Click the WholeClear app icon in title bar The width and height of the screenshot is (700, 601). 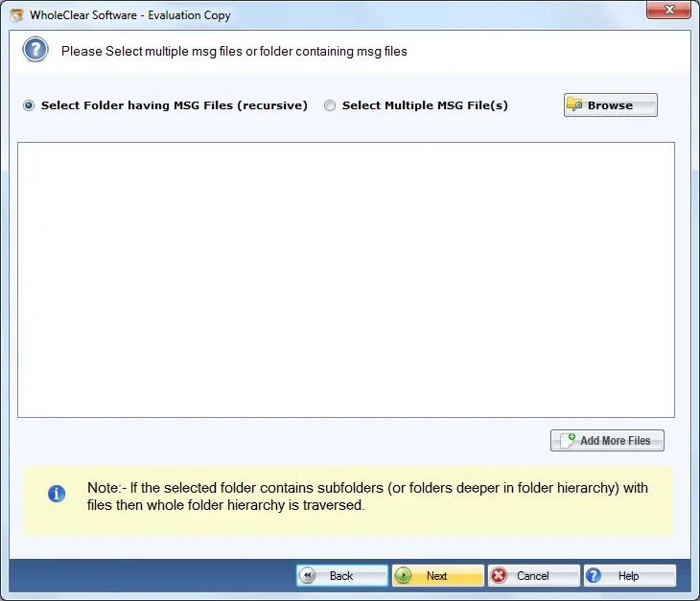(16, 15)
